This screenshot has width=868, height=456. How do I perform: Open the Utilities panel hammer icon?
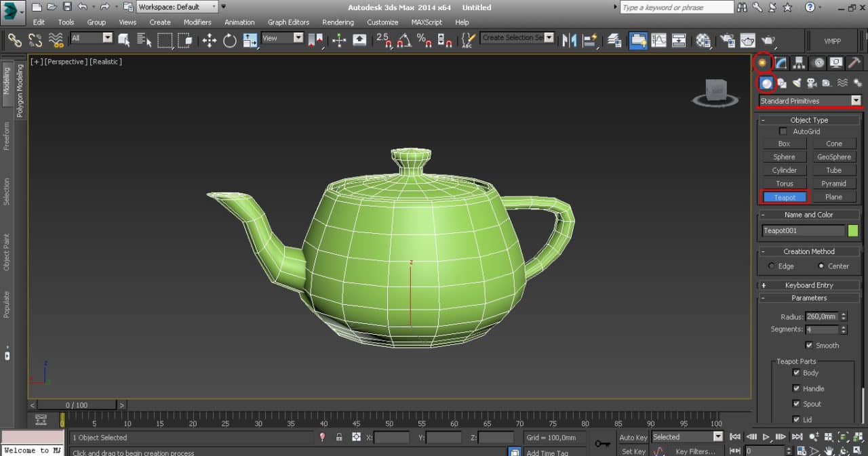point(853,62)
